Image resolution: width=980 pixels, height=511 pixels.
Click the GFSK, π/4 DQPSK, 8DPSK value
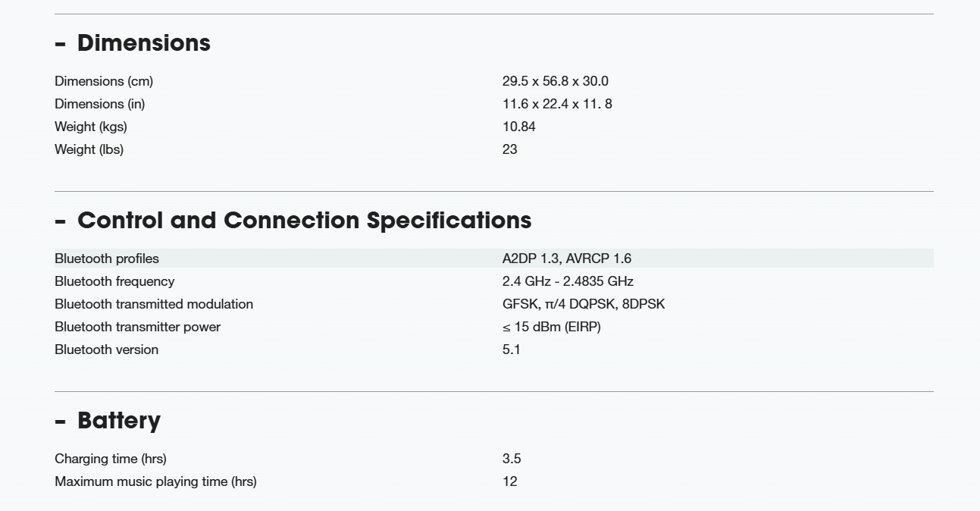[x=584, y=304]
